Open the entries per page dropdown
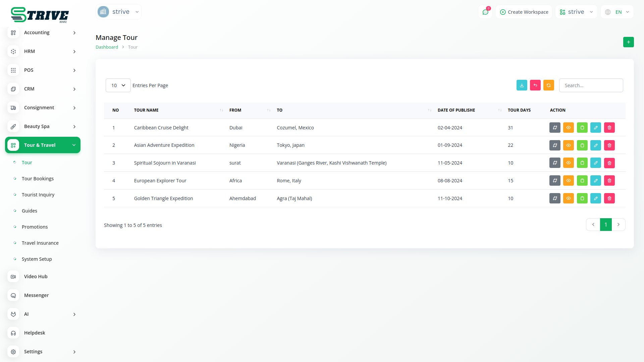 point(118,85)
